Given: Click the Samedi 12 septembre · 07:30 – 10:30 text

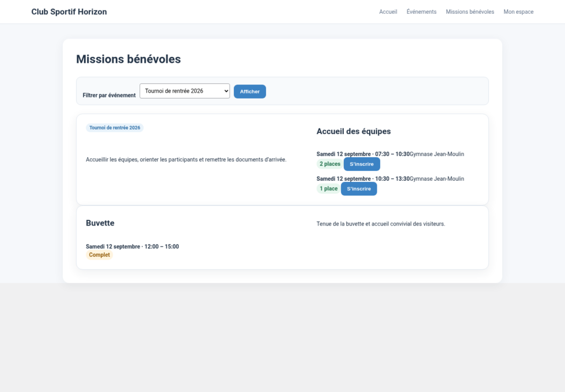Looking at the screenshot, I should (x=363, y=154).
